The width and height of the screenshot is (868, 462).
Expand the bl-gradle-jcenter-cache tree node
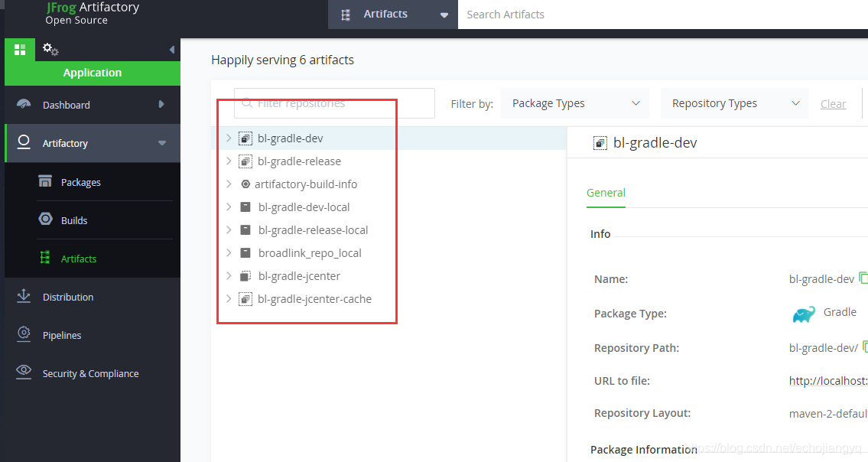229,299
